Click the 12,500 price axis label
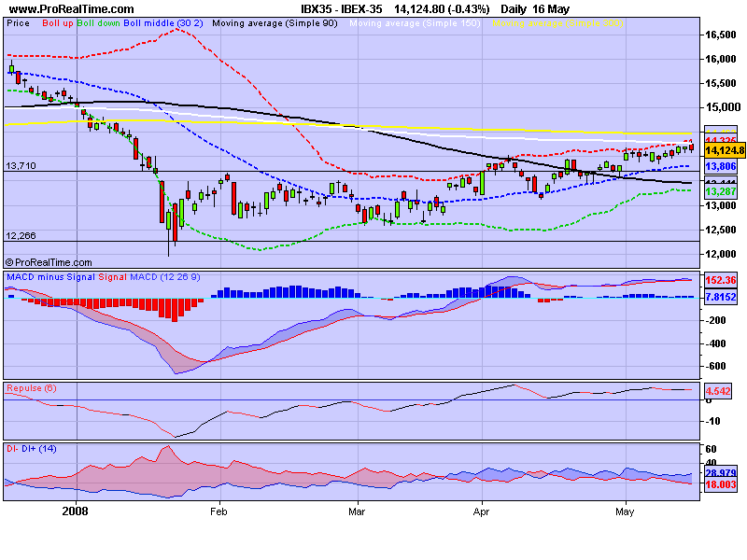The width and height of the screenshot is (747, 560). pyautogui.click(x=720, y=230)
